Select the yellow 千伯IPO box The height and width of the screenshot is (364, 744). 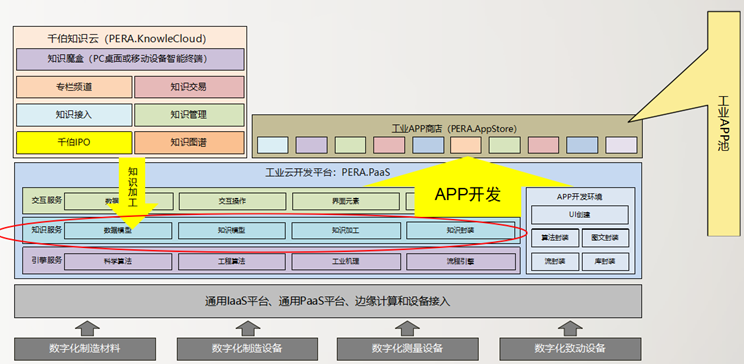tap(74, 142)
